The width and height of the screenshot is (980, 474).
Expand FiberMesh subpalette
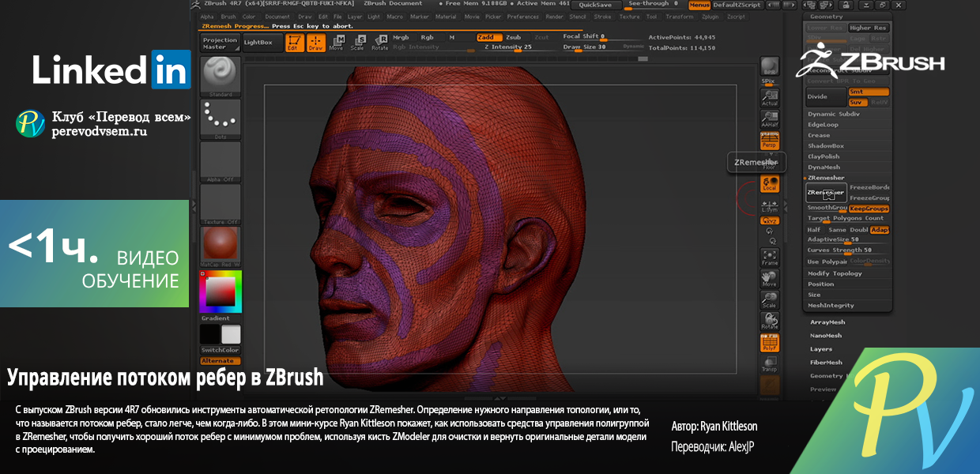826,363
